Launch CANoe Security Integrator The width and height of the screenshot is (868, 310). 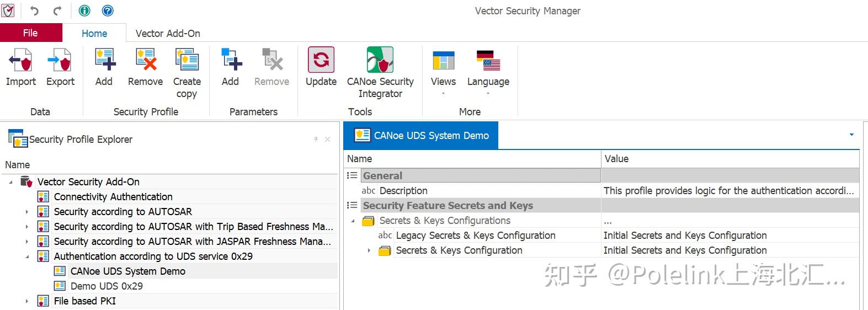[380, 61]
